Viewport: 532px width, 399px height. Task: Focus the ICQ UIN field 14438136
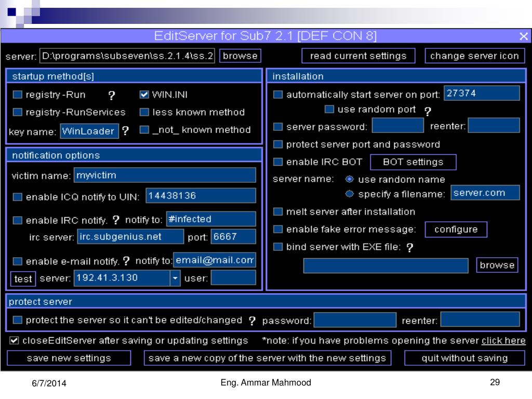(201, 195)
